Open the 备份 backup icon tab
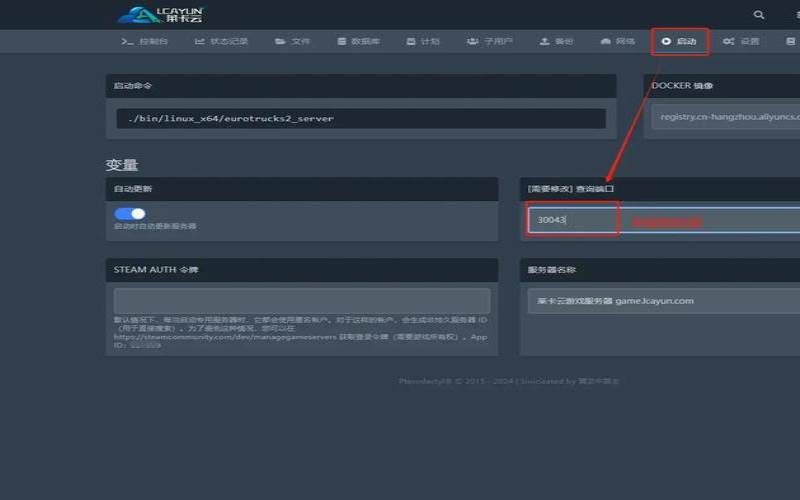 (545, 41)
